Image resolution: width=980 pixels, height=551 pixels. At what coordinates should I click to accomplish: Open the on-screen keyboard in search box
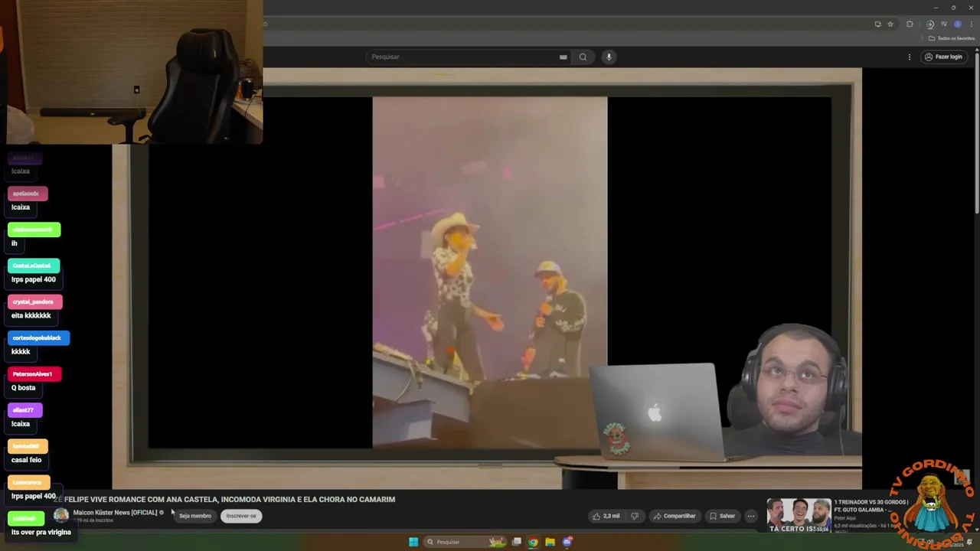pos(563,57)
